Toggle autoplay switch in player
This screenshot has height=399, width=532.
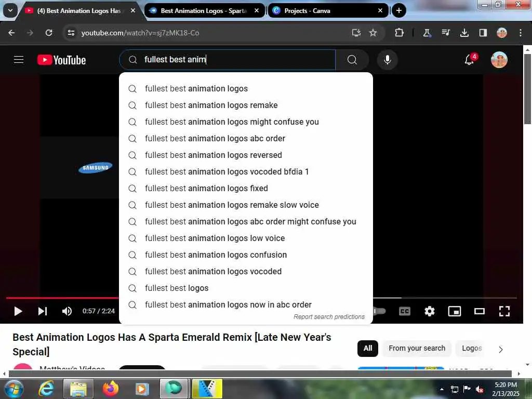pos(379,311)
